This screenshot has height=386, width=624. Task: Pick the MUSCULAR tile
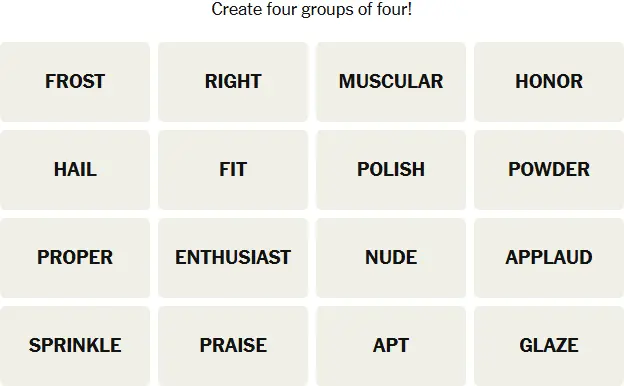[x=391, y=82]
